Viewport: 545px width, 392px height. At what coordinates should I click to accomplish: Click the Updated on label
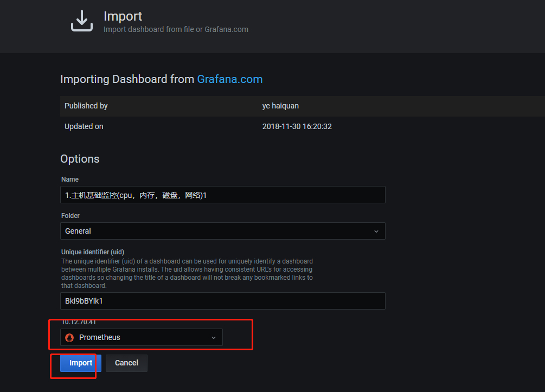84,126
